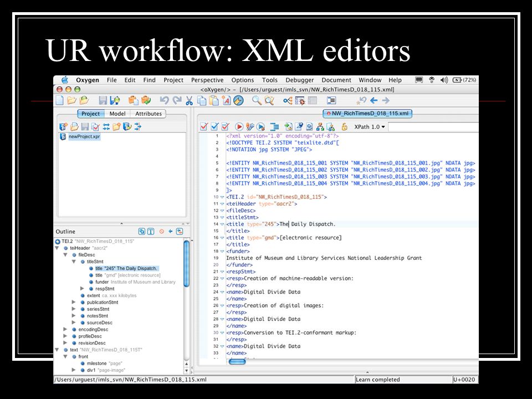Open the Apple menu
This screenshot has width=532, height=399.
(x=64, y=80)
